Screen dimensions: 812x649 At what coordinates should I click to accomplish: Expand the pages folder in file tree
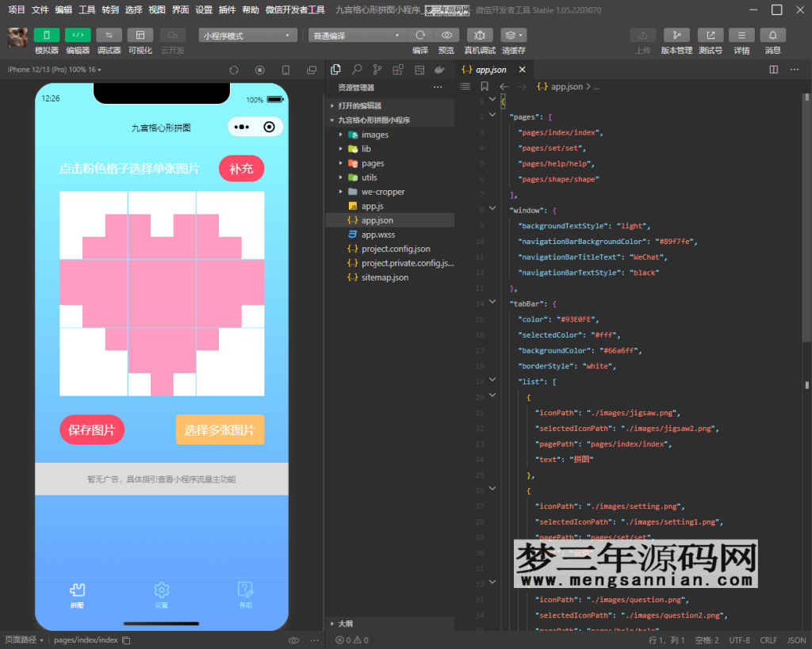click(x=373, y=163)
